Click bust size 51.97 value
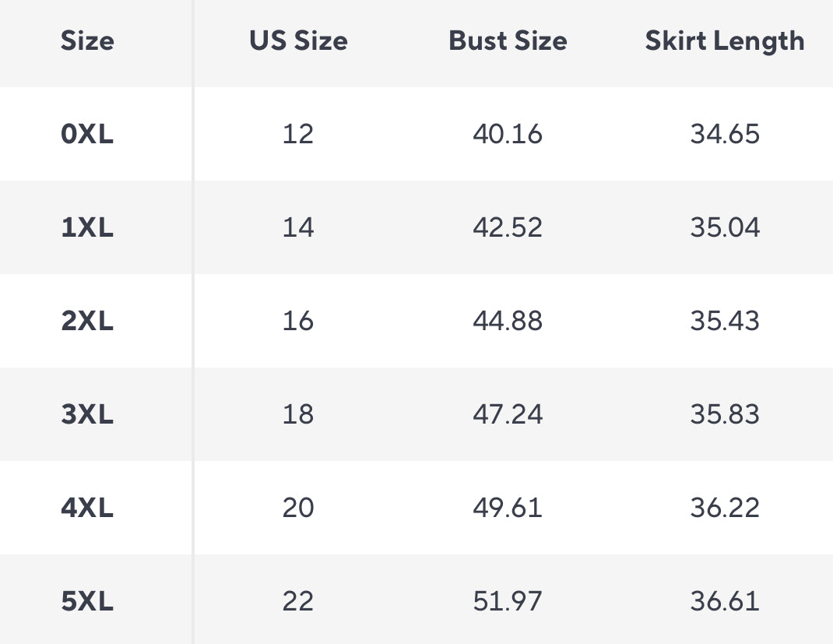The height and width of the screenshot is (644, 833). point(508,601)
